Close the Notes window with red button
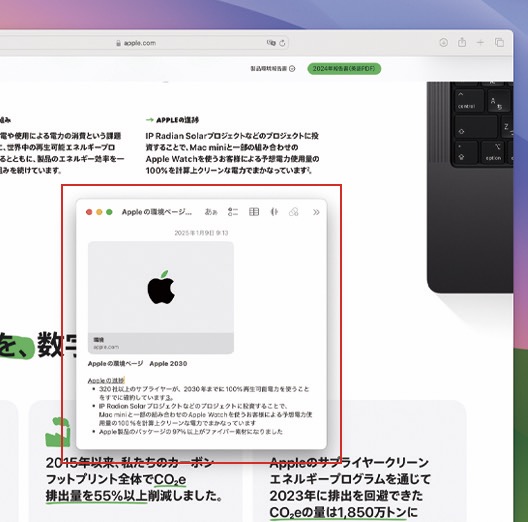Image resolution: width=528 pixels, height=522 pixels. [89, 212]
